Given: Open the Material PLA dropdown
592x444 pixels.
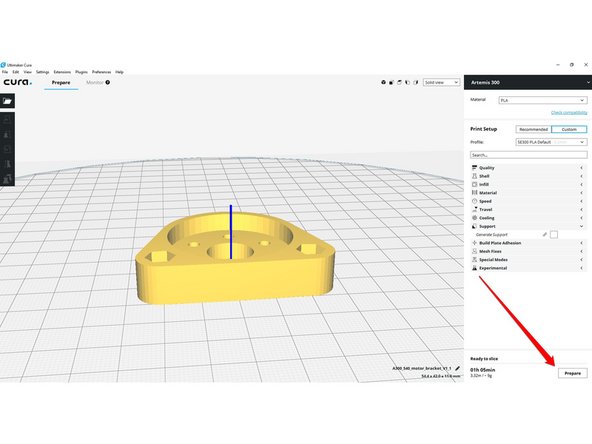Looking at the screenshot, I should tap(543, 100).
